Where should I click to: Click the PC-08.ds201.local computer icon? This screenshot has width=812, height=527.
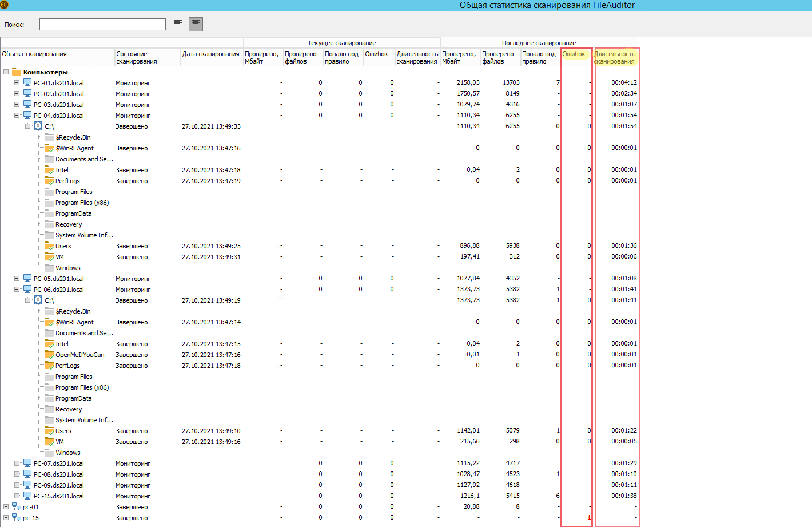27,474
